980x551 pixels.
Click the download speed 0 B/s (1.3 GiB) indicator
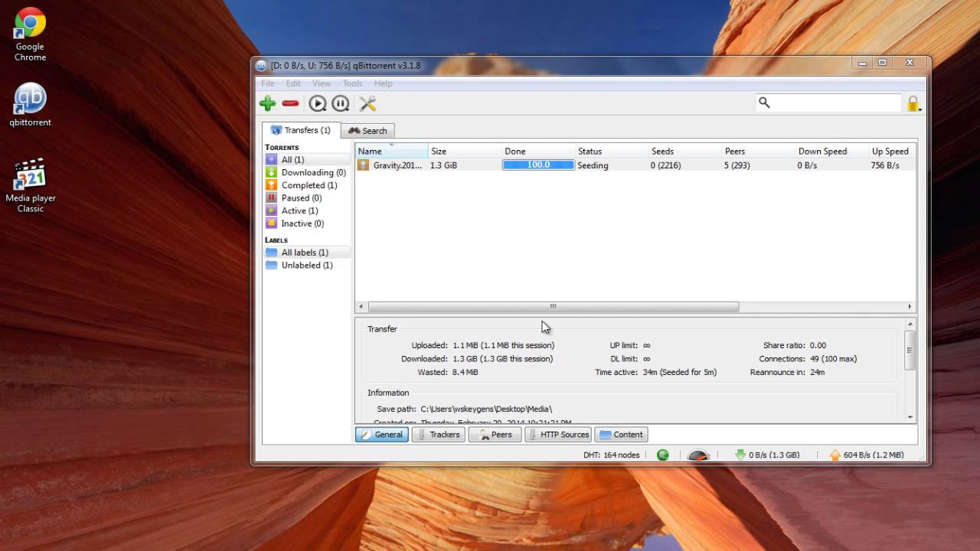point(767,455)
